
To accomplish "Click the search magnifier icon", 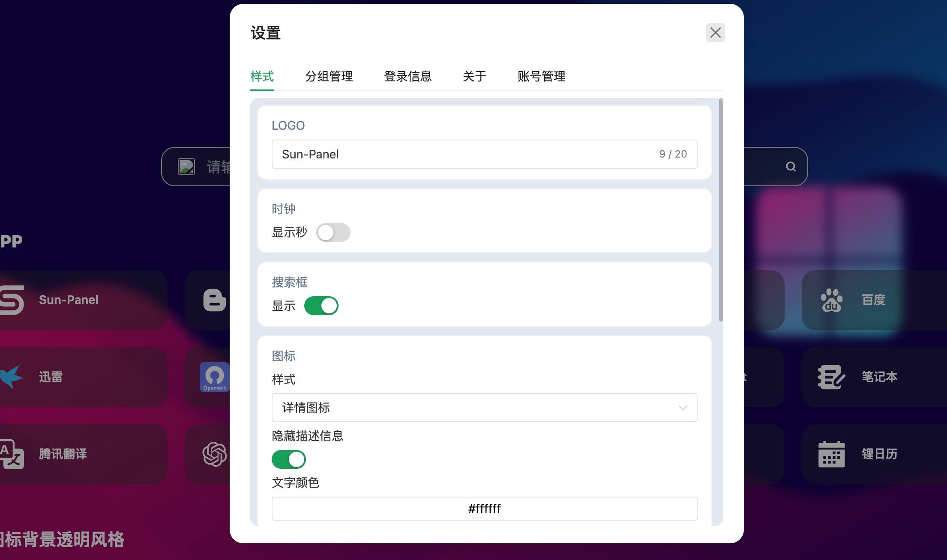I will (x=791, y=167).
